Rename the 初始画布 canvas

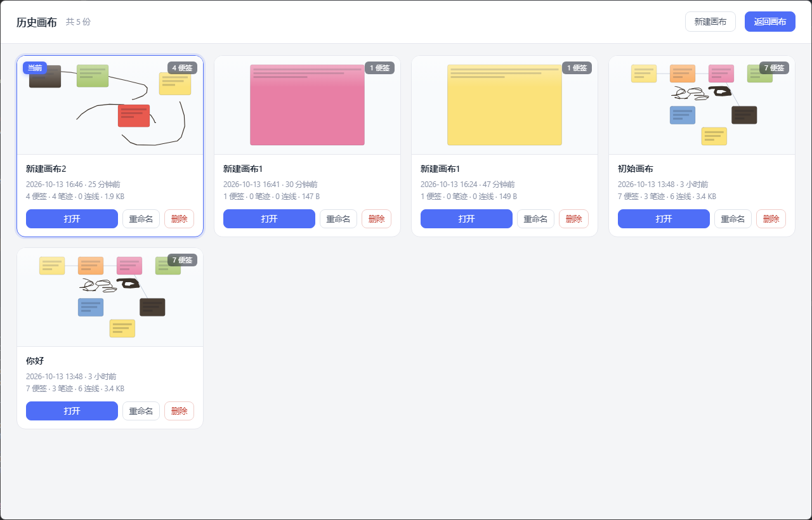click(x=733, y=219)
